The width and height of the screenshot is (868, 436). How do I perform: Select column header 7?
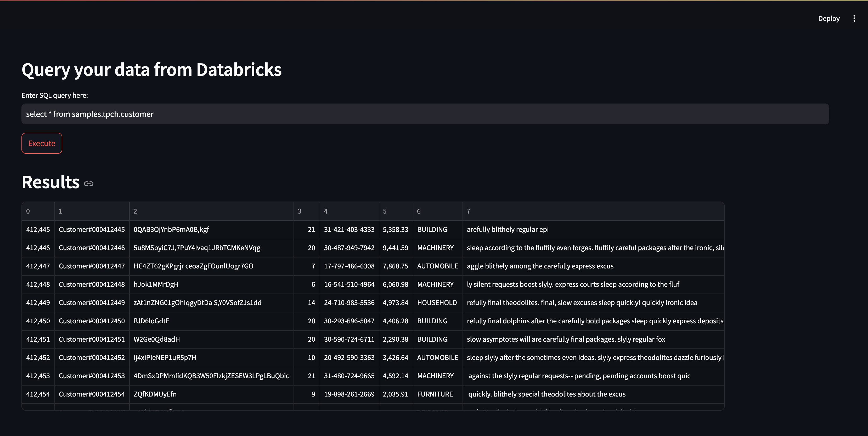click(593, 211)
